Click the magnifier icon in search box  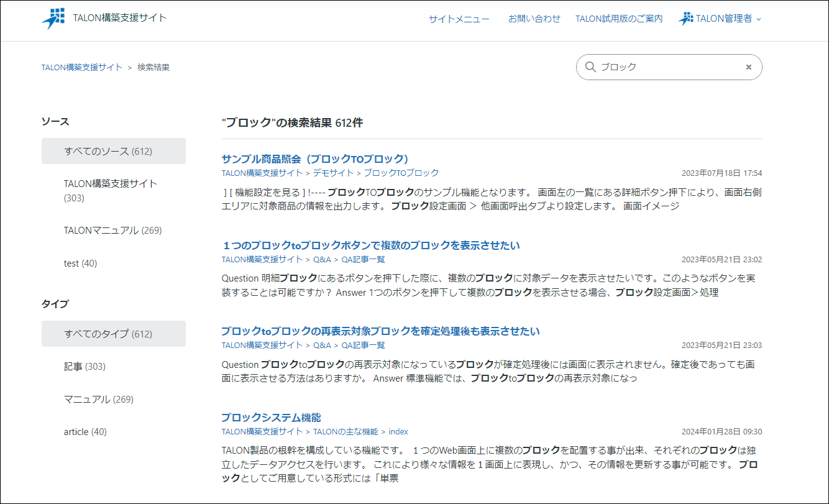[x=590, y=66]
